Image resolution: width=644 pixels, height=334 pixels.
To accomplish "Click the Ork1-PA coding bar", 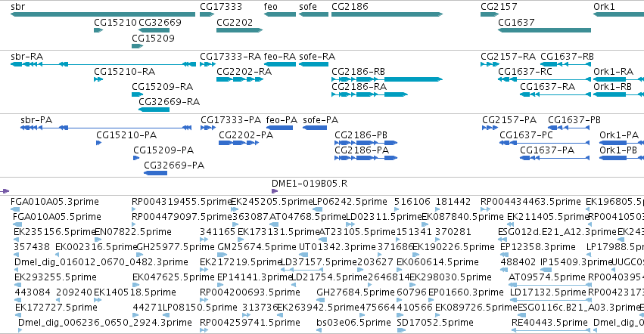I will tap(621, 143).
